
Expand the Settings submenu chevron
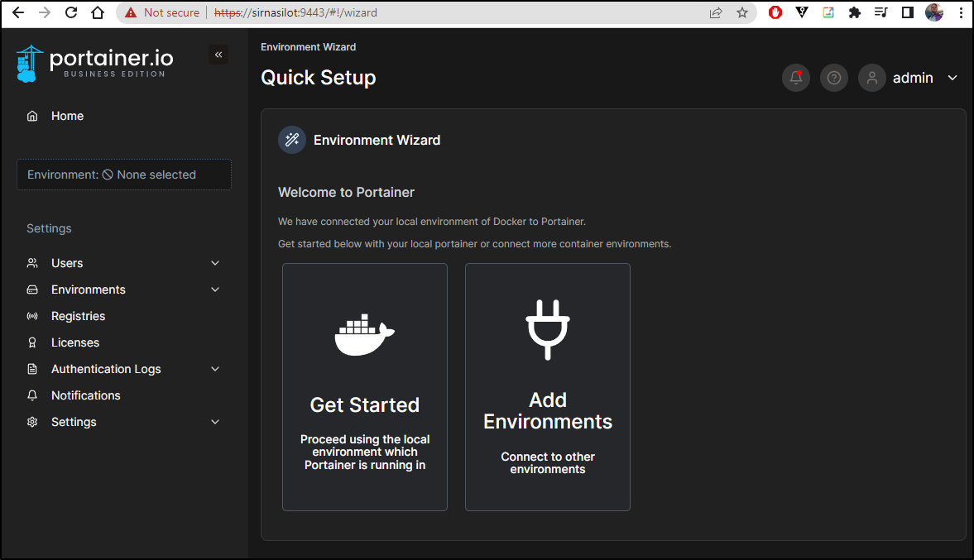point(215,422)
